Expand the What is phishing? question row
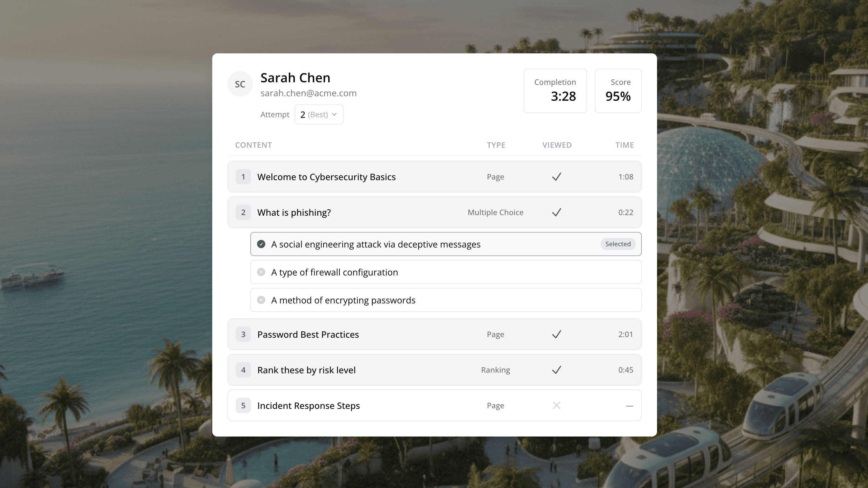The width and height of the screenshot is (868, 488). (x=294, y=212)
